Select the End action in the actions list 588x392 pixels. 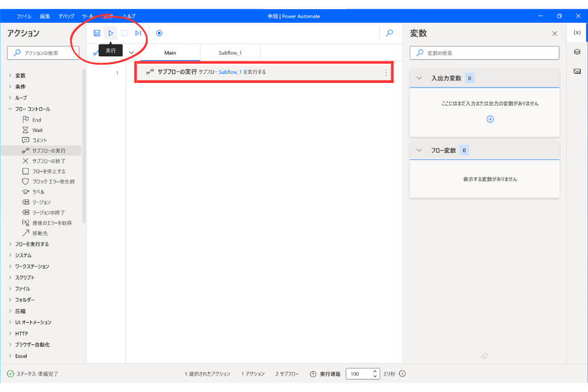[37, 120]
